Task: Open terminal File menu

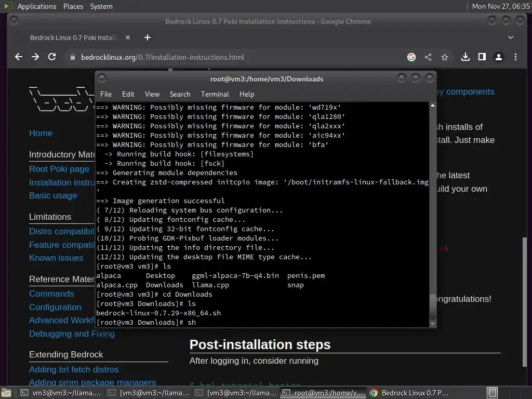Action: pos(106,95)
